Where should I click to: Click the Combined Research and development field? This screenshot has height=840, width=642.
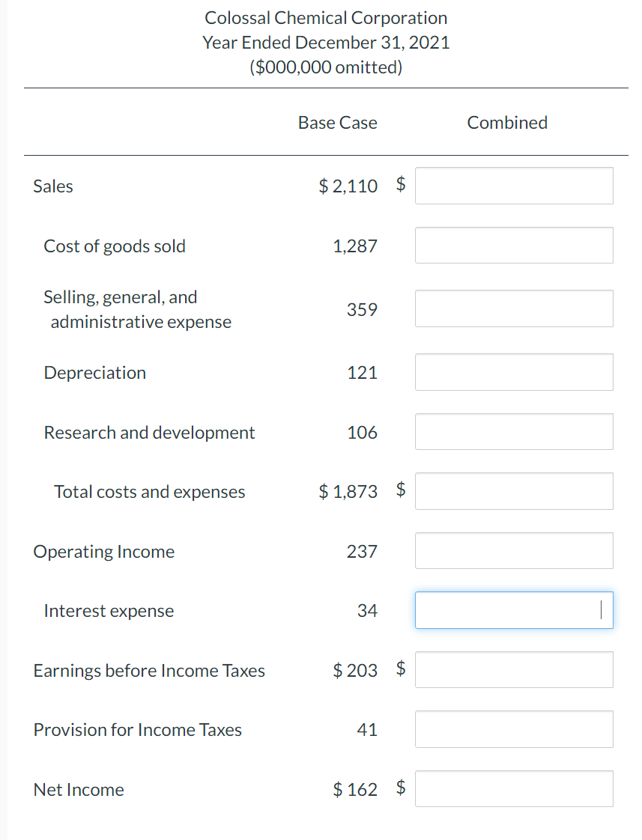click(x=514, y=431)
